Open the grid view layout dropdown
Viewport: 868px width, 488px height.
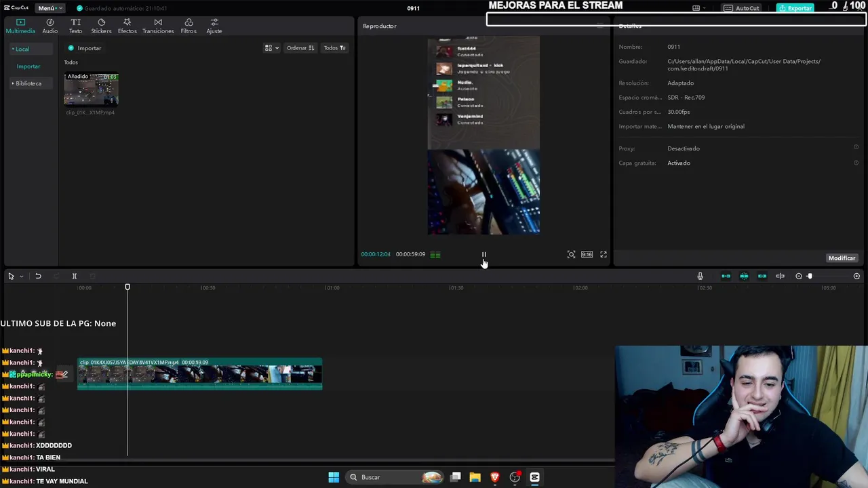[271, 48]
